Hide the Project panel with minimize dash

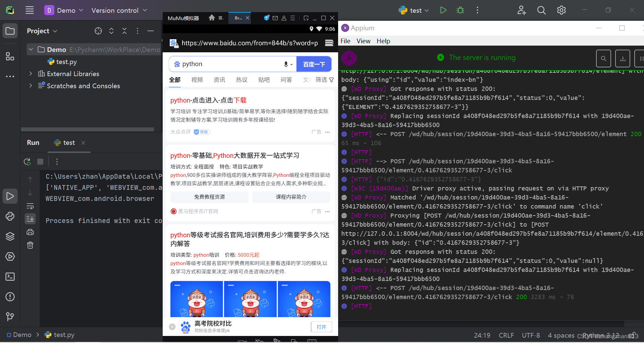tap(151, 31)
